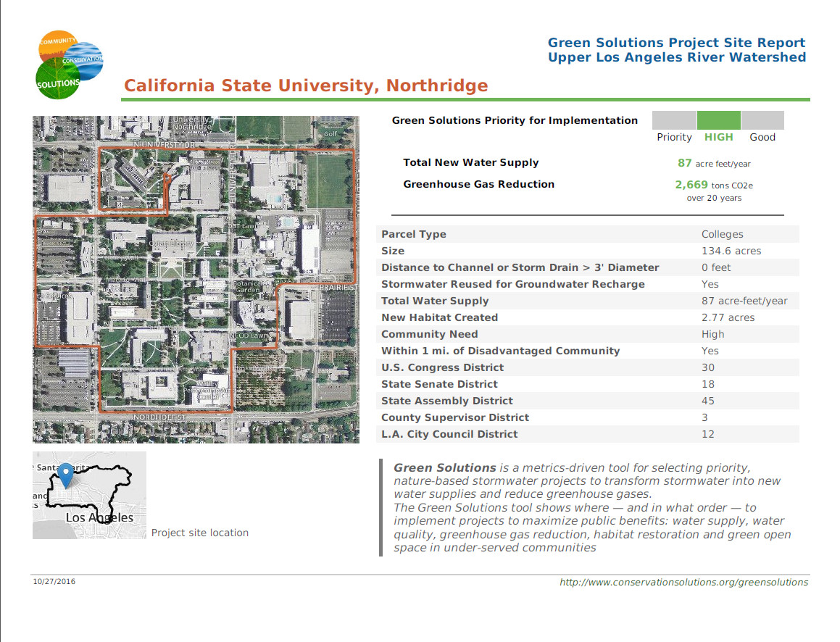Screen dimensions: 840x642
Task: Click the 2.77 acres value
Action: click(x=728, y=317)
